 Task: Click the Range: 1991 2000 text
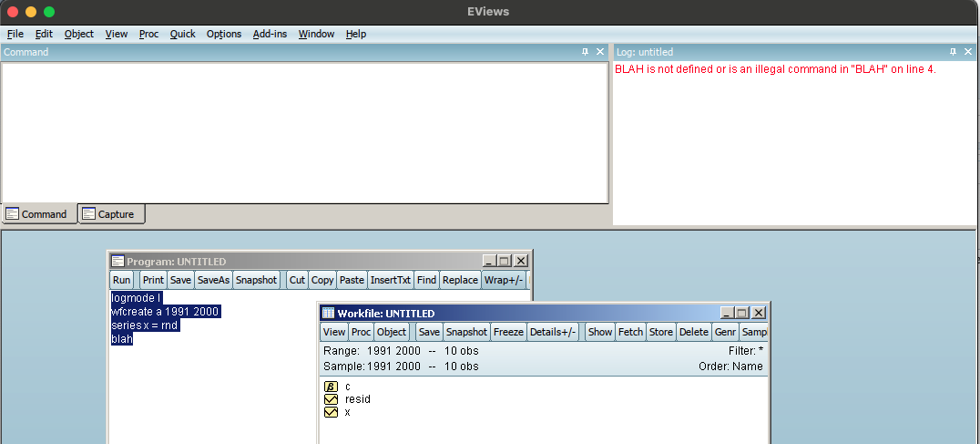point(372,351)
